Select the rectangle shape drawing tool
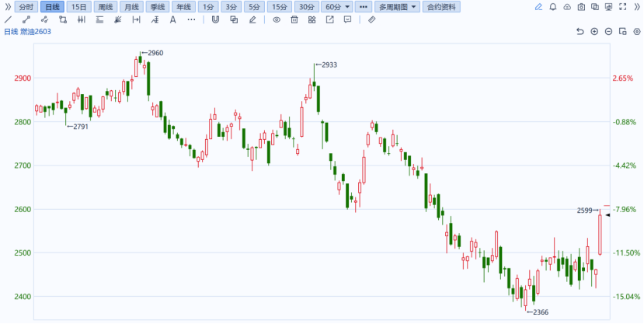Screen dimensions: 644x324 click(x=63, y=19)
